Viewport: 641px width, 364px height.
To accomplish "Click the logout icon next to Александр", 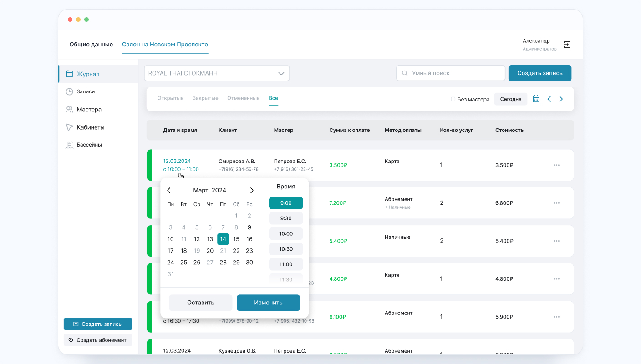I will 567,45.
